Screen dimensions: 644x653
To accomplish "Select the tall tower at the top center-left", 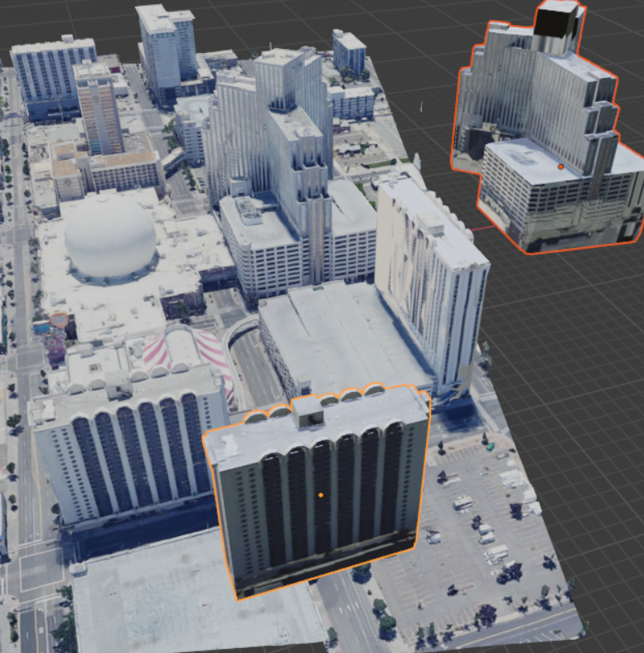I will pos(167,52).
